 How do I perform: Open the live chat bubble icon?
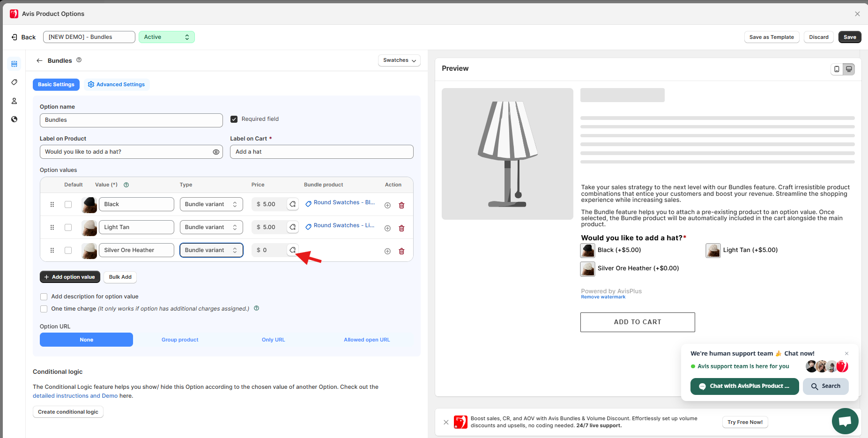coord(845,421)
